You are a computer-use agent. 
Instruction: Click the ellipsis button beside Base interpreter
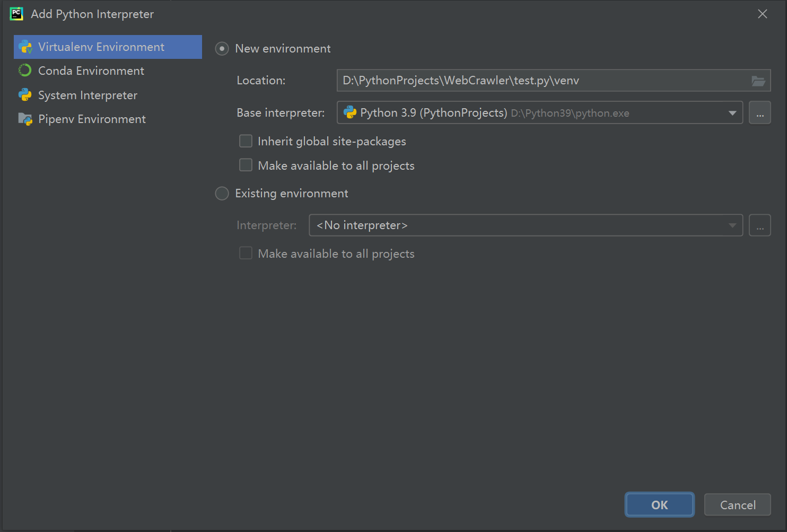[759, 112]
